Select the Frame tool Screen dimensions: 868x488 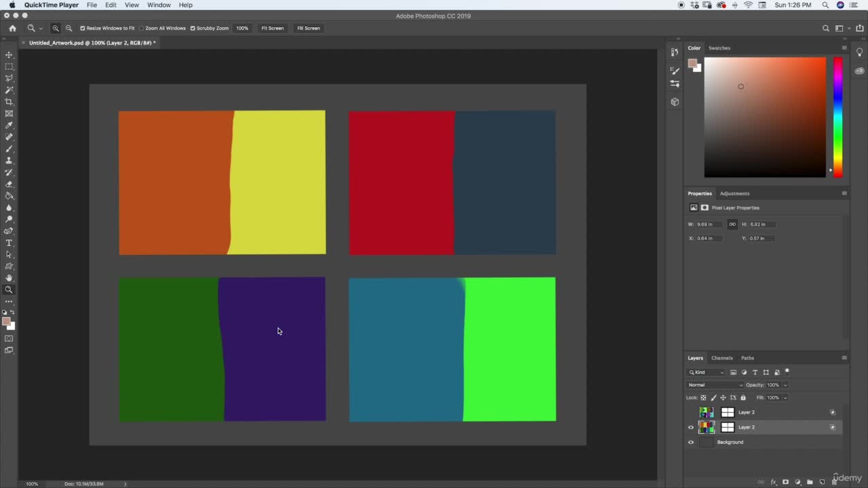click(9, 113)
